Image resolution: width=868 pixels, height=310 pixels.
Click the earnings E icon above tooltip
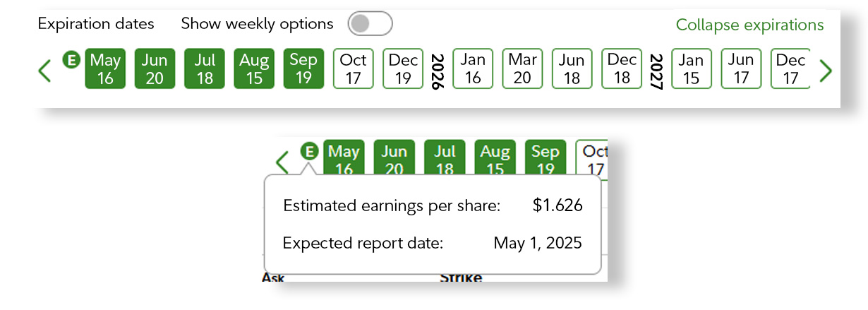[x=308, y=150]
